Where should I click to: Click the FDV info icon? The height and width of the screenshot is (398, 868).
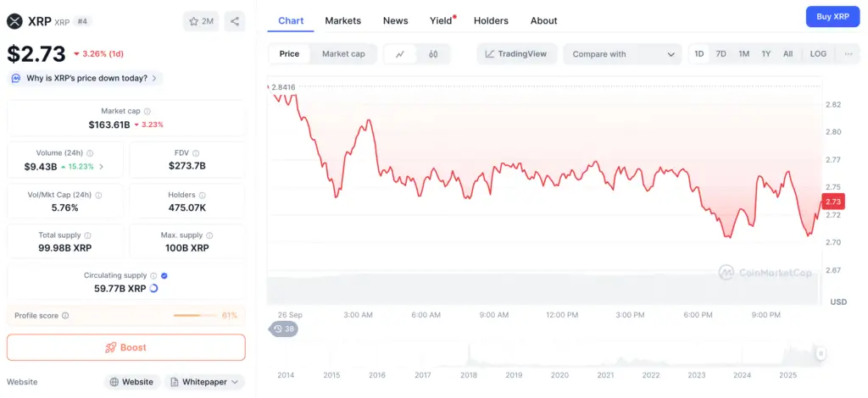(196, 153)
